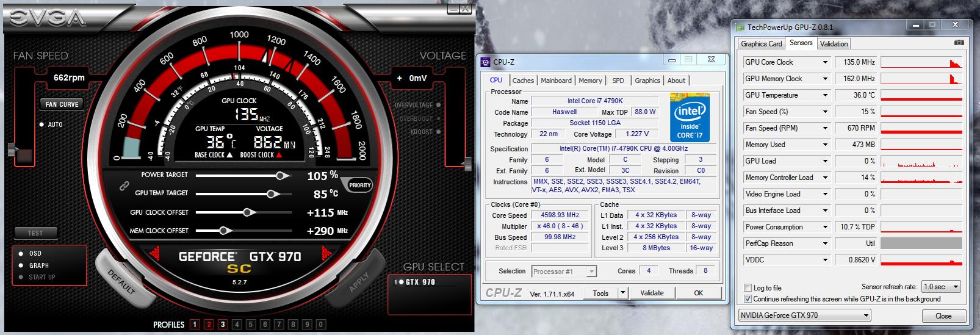Click the GPU-Z title bar icon
Viewport: 980px width, 335px height.
740,27
